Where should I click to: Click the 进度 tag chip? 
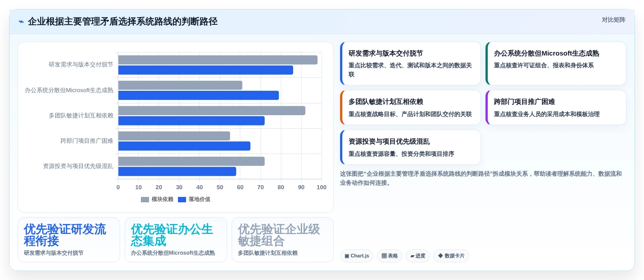(x=418, y=256)
